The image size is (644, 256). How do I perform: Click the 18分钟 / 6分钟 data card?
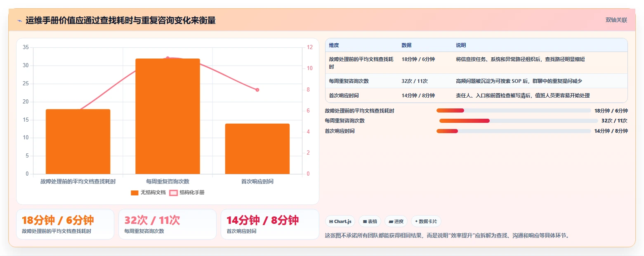(65, 224)
